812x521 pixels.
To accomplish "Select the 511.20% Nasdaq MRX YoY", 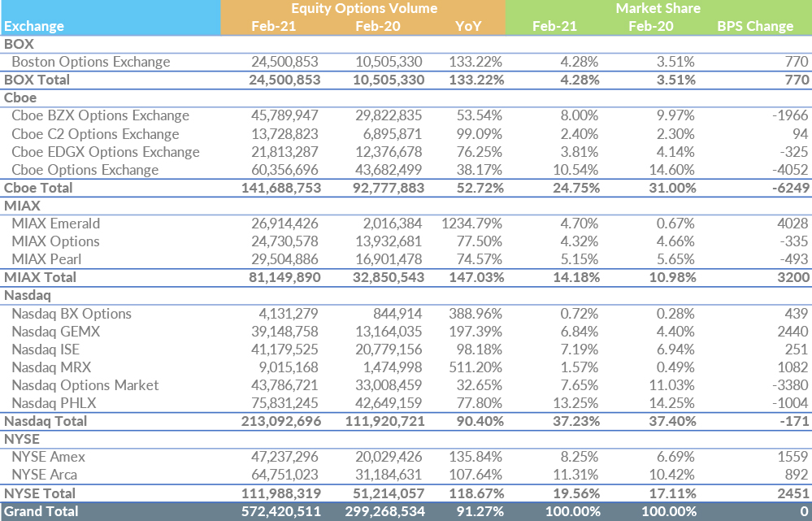I will click(475, 367).
